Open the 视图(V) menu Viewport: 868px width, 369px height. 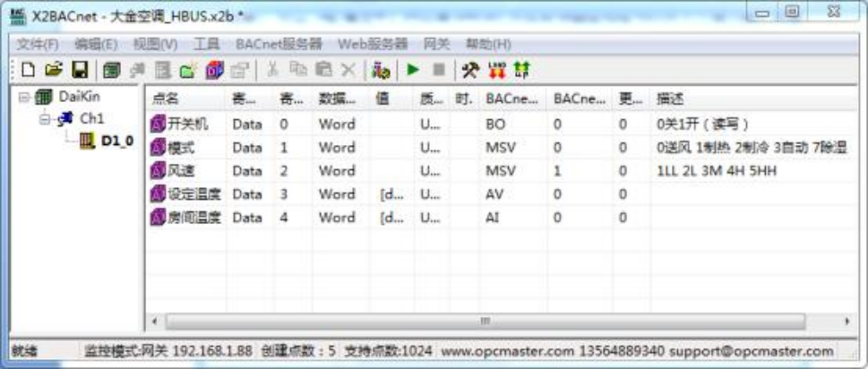[156, 44]
